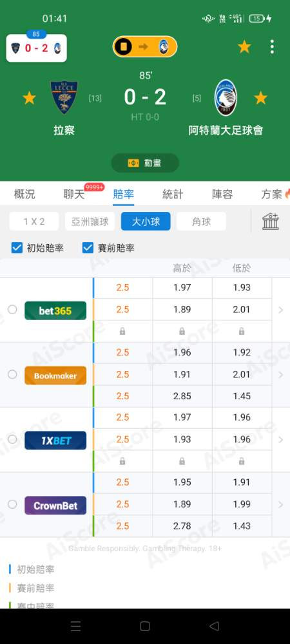The width and height of the screenshot is (290, 644).
Task: Open the bookmaker bank building icon
Action: click(271, 222)
